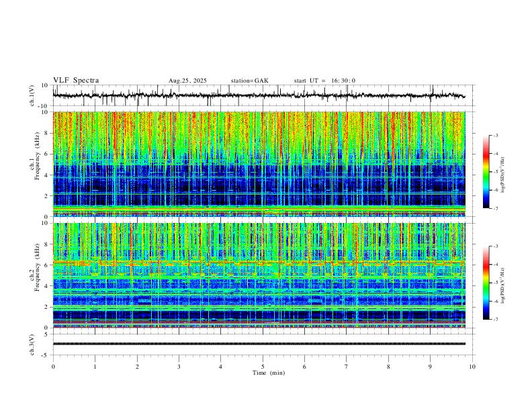The width and height of the screenshot is (532, 411).
Task: Click time axis tick label '9'
Action: coord(430,367)
